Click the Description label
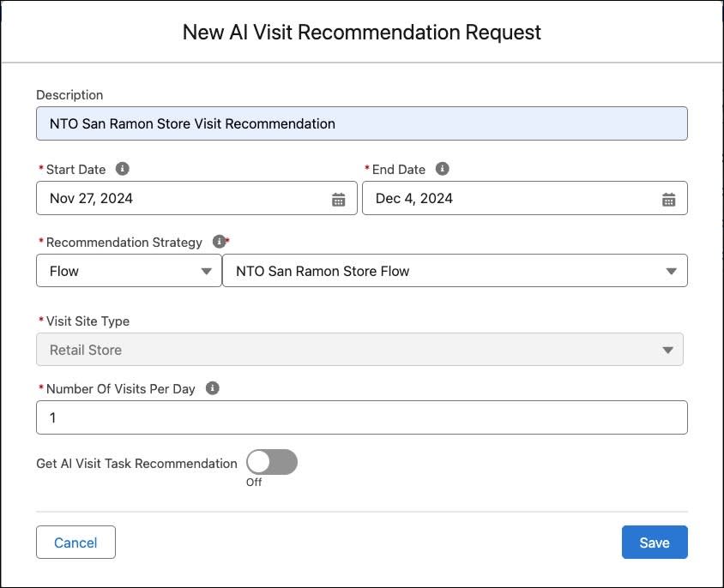This screenshot has height=588, width=724. pyautogui.click(x=69, y=94)
